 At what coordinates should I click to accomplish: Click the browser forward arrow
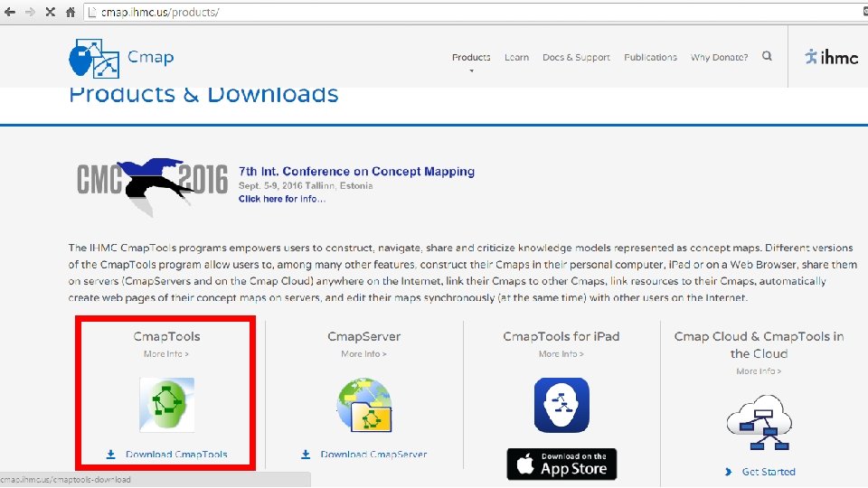(30, 12)
